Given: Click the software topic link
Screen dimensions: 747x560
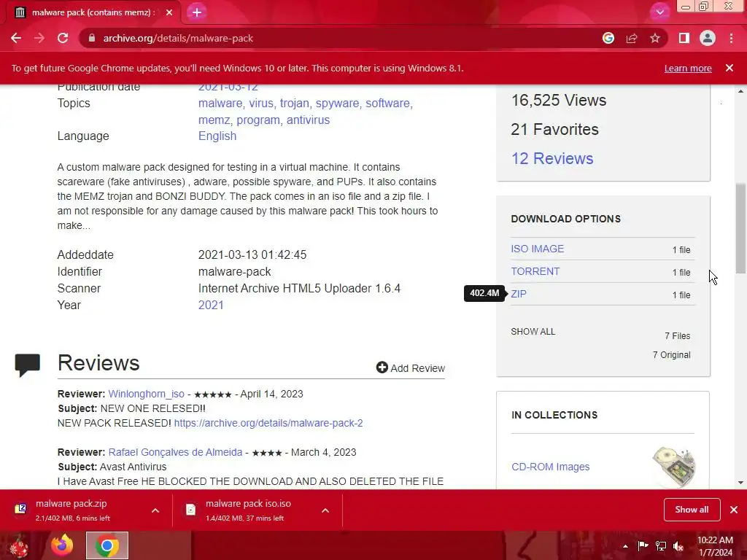Looking at the screenshot, I should [x=387, y=104].
